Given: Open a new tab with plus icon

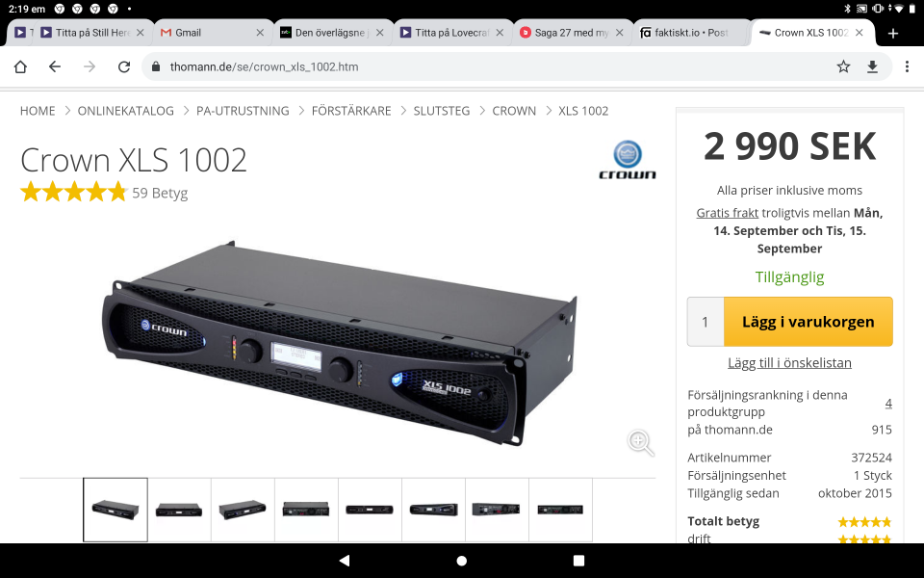Looking at the screenshot, I should click(892, 33).
